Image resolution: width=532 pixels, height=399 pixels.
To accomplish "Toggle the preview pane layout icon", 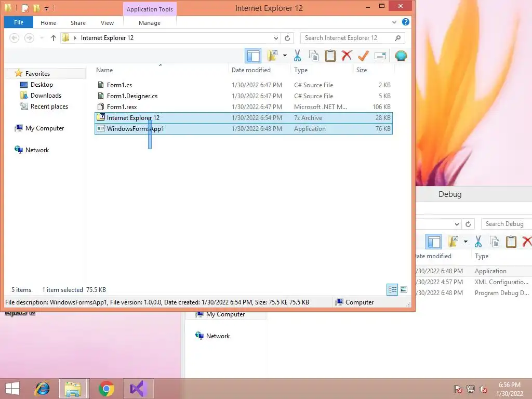I will click(253, 56).
